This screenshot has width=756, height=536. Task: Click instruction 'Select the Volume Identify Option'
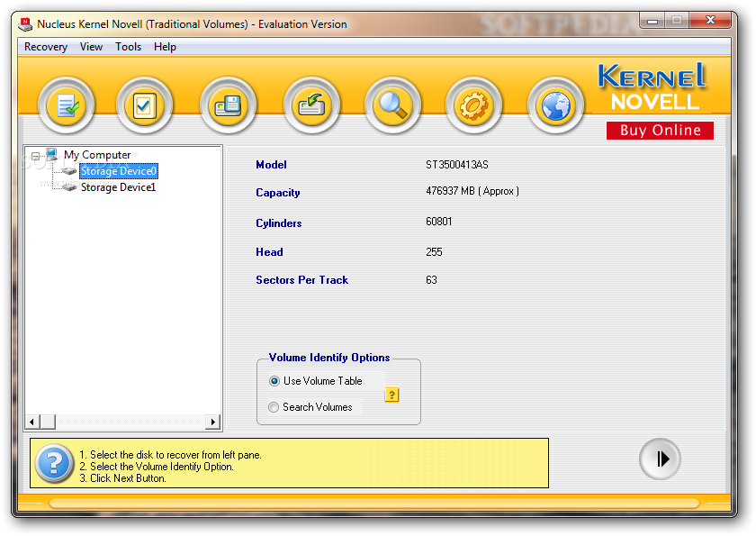click(157, 467)
